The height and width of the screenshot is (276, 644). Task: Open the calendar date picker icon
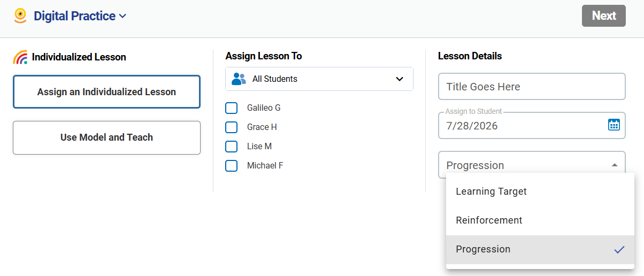pyautogui.click(x=614, y=125)
